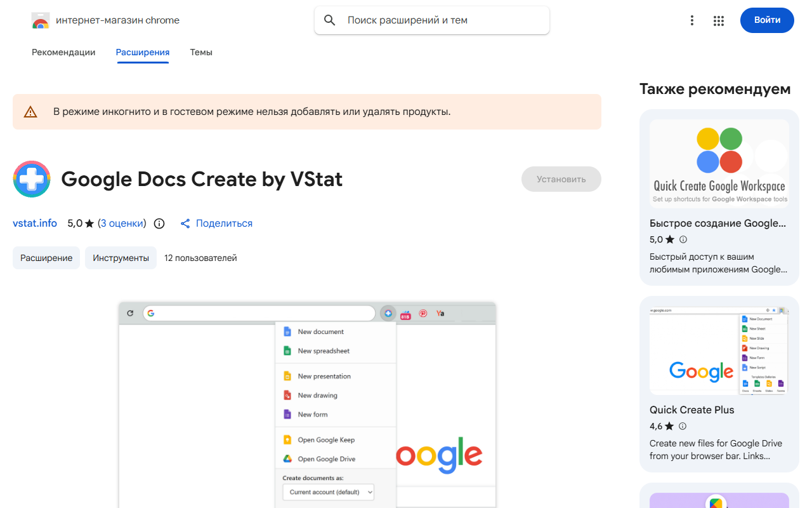This screenshot has width=812, height=508.
Task: Click the Инструменты category chip
Action: [x=121, y=258]
